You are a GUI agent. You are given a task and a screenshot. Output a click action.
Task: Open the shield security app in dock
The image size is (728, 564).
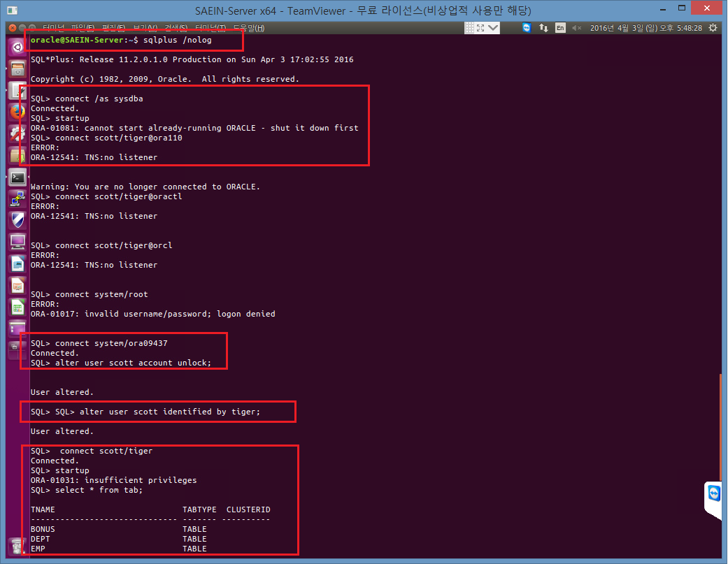(x=17, y=220)
